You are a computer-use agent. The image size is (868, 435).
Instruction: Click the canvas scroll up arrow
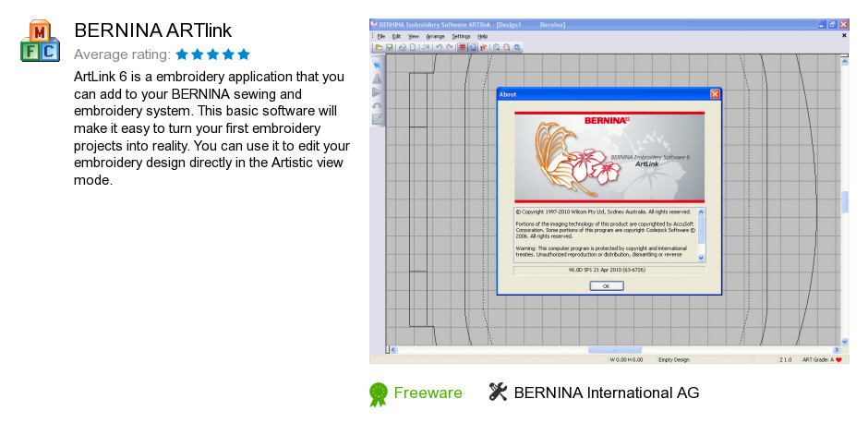click(x=844, y=62)
